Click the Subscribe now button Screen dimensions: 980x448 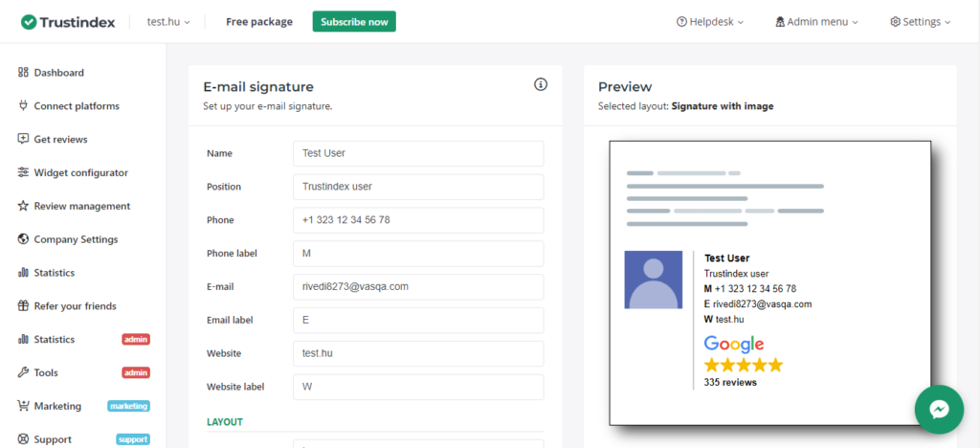pyautogui.click(x=353, y=22)
